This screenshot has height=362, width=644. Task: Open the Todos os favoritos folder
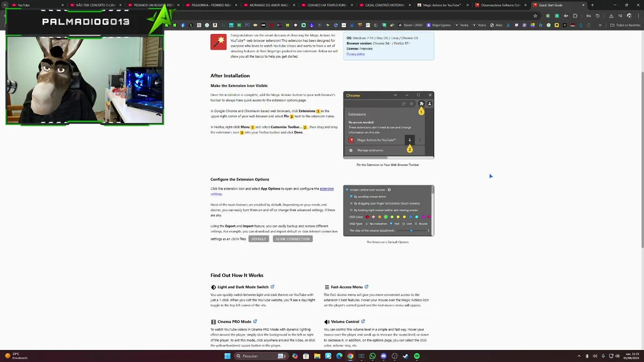click(625, 25)
